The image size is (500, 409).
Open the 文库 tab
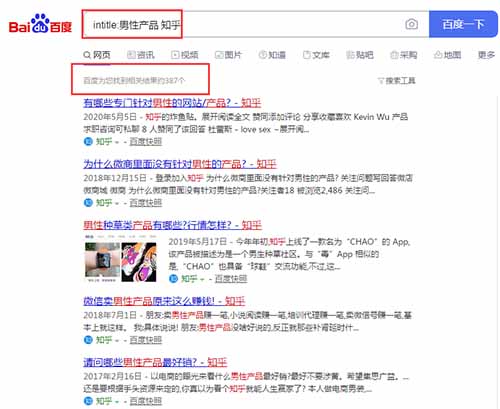(x=316, y=55)
